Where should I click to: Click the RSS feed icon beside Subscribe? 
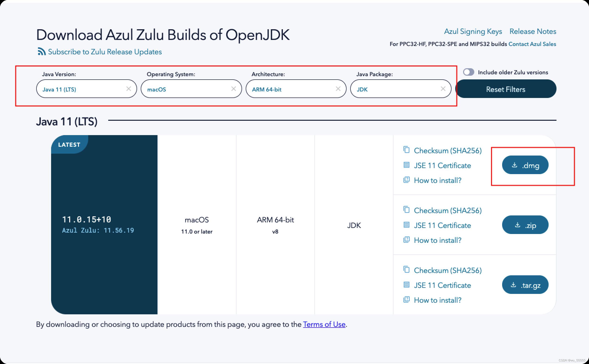pos(42,52)
